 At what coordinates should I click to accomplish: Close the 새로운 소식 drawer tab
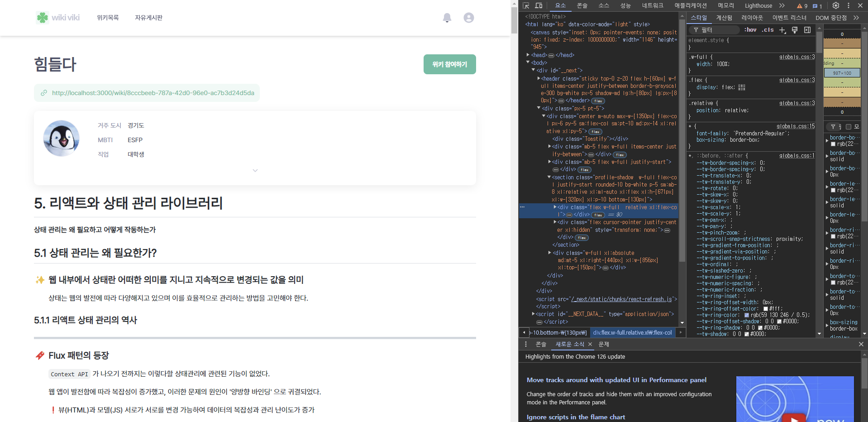tap(590, 344)
